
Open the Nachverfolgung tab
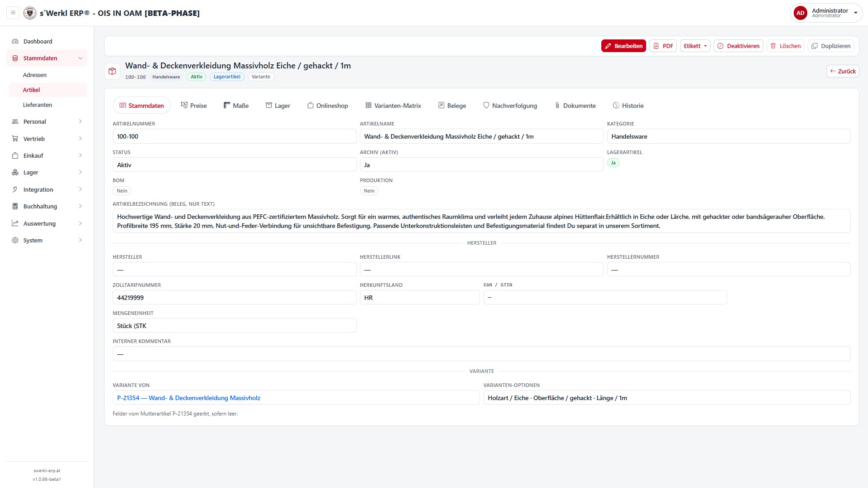[510, 106]
